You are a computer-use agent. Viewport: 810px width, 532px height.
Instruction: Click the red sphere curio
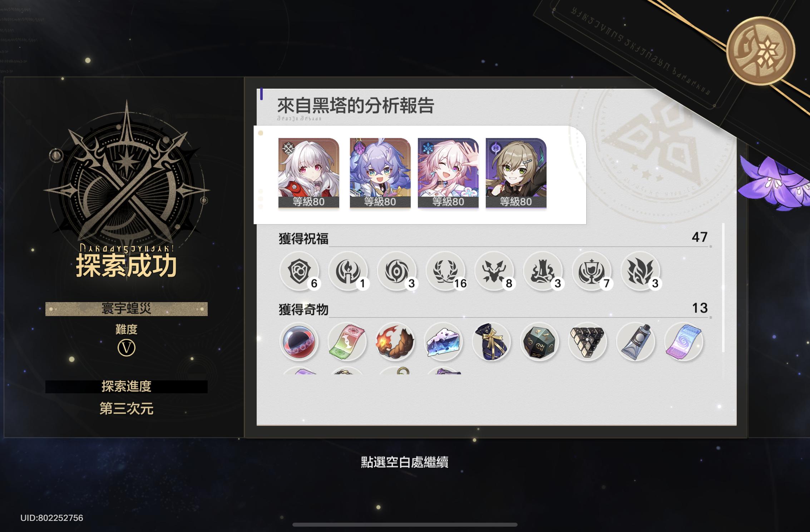tap(299, 341)
